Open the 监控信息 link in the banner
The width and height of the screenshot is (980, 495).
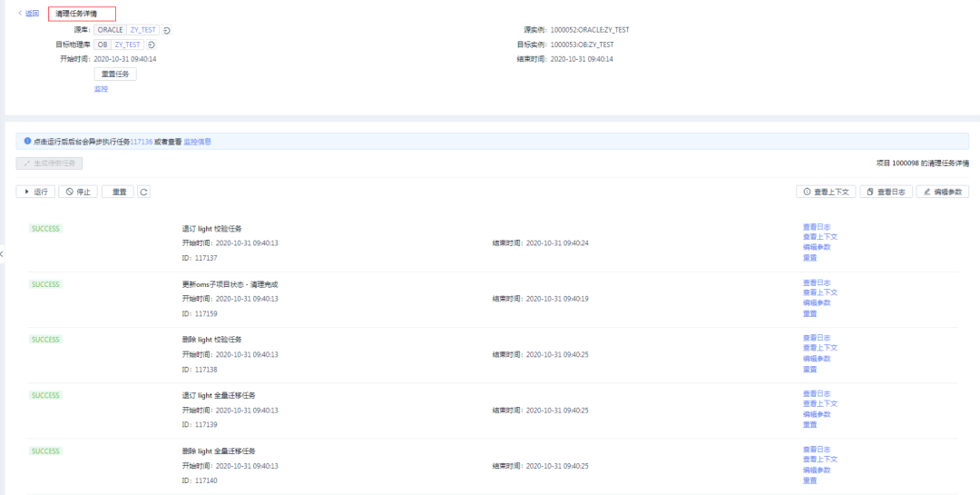point(198,142)
